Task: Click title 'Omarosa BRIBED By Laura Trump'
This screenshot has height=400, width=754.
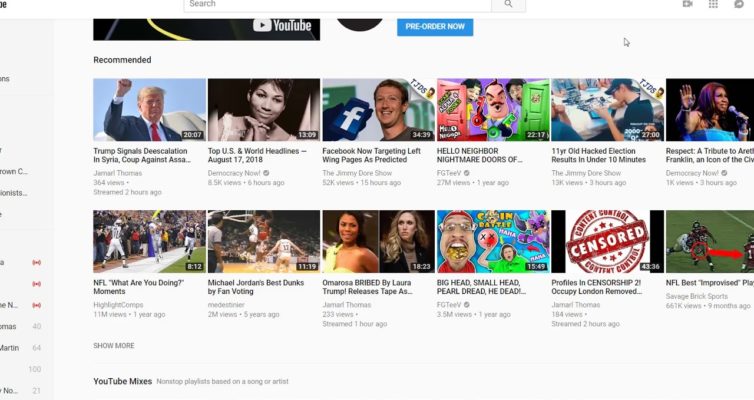Action: tap(367, 287)
